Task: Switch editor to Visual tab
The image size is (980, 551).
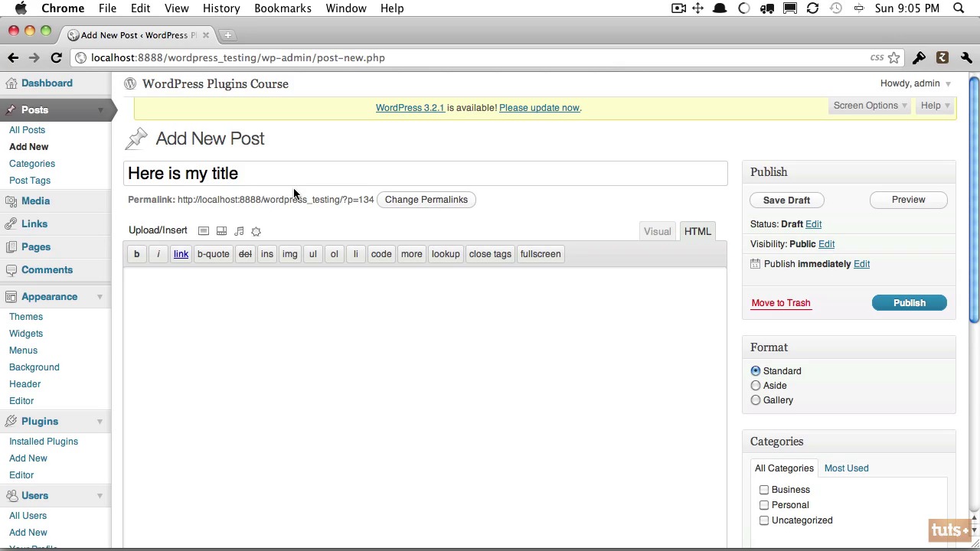Action: (657, 231)
